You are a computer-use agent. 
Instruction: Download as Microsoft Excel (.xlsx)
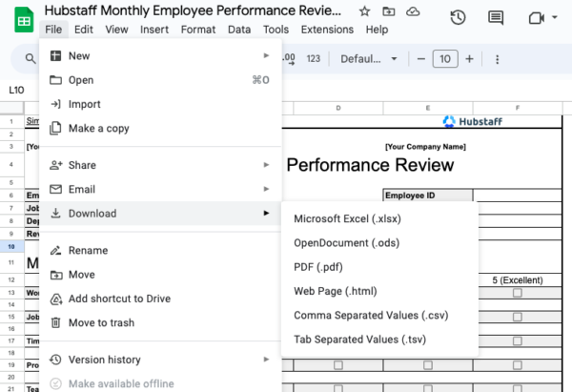pos(379,218)
